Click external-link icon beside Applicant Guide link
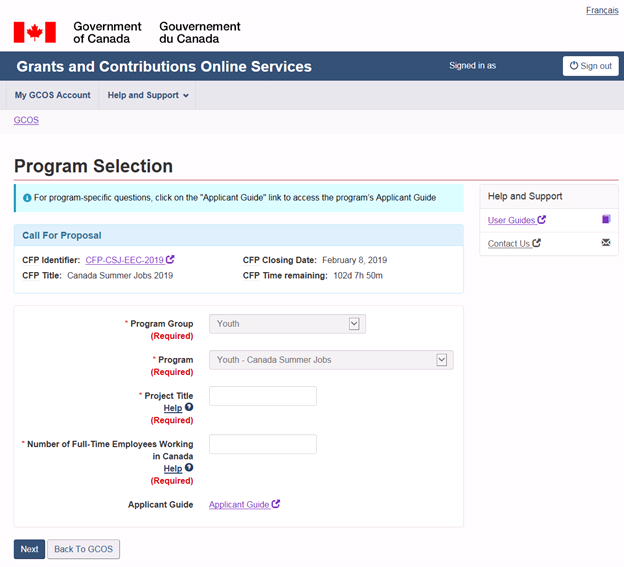 [276, 504]
